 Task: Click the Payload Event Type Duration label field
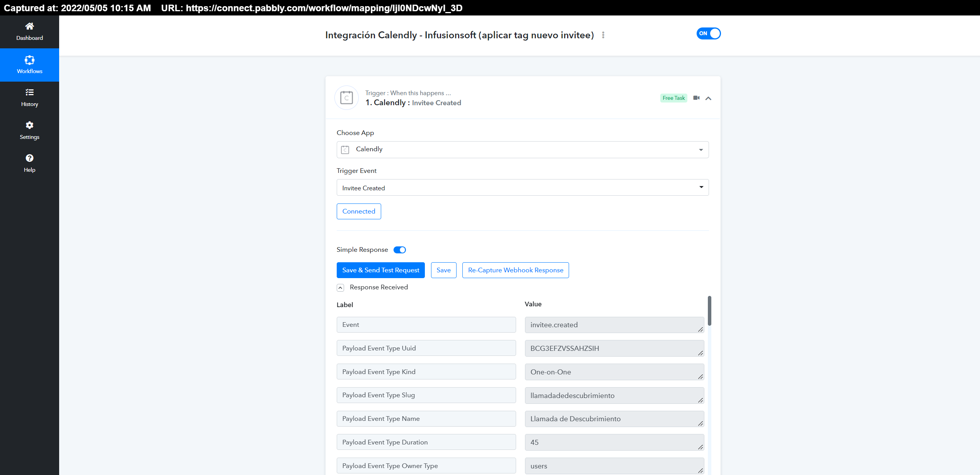pos(426,442)
